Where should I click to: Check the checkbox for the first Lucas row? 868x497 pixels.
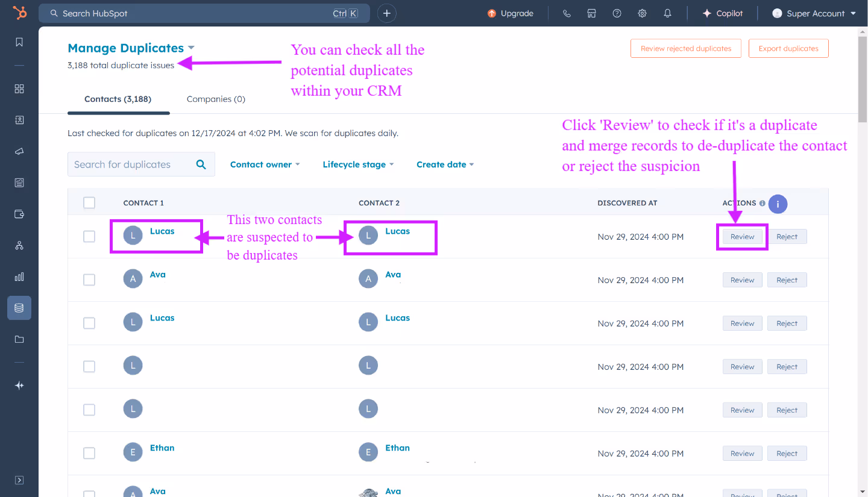coord(89,236)
